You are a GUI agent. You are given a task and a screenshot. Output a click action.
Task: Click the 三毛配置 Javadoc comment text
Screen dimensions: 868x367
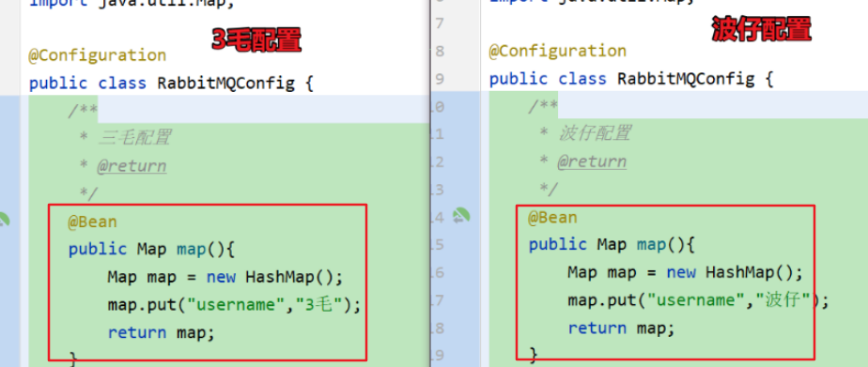(x=134, y=138)
